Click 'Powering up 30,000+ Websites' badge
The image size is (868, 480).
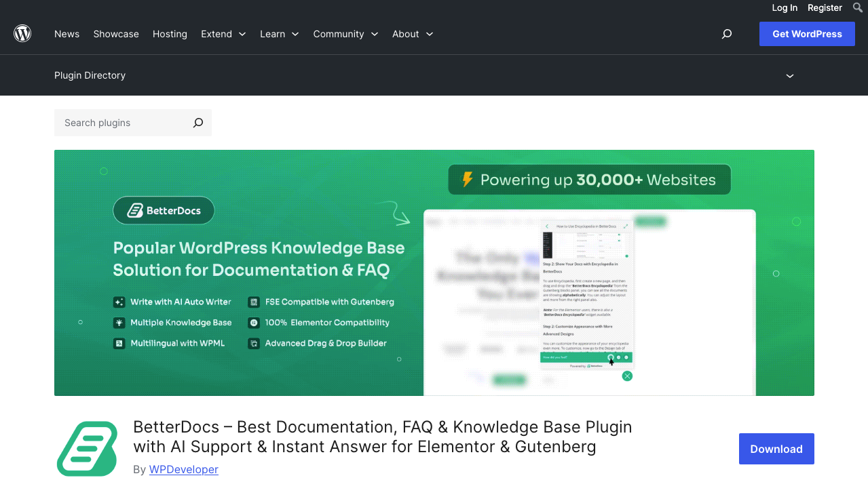click(x=589, y=180)
